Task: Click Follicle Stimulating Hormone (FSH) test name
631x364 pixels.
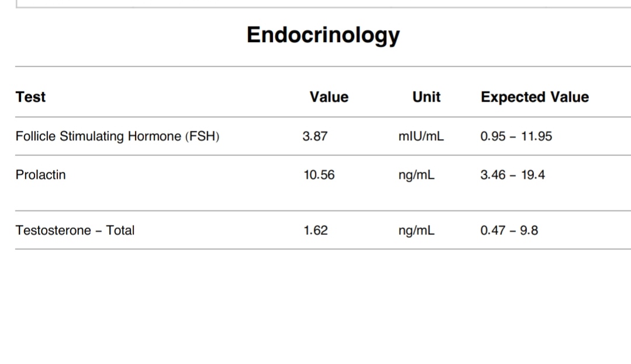Action: (117, 136)
